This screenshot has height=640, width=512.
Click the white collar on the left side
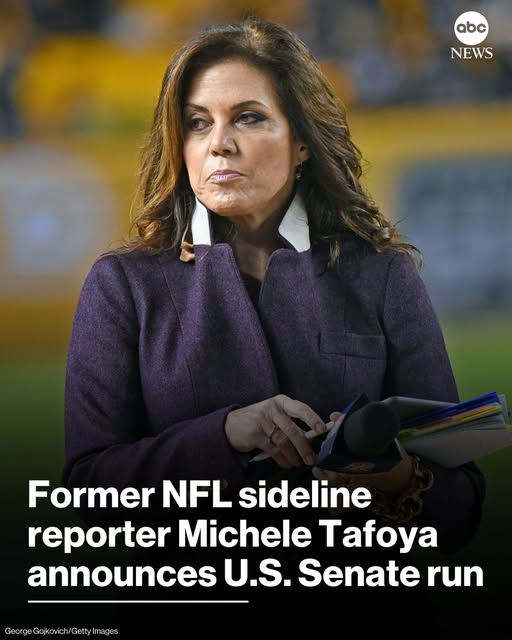[202, 224]
